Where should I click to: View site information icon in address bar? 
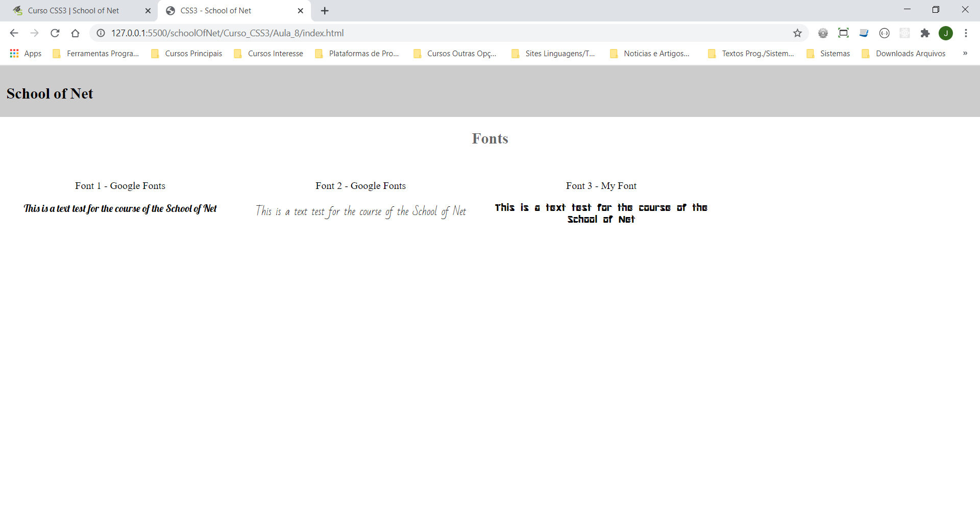pos(101,33)
